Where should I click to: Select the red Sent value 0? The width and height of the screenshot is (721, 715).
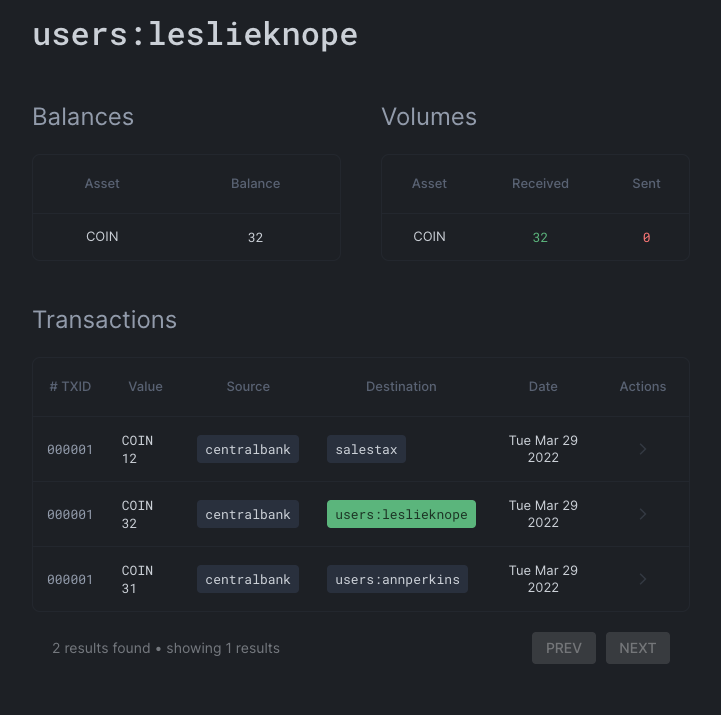[x=646, y=238]
